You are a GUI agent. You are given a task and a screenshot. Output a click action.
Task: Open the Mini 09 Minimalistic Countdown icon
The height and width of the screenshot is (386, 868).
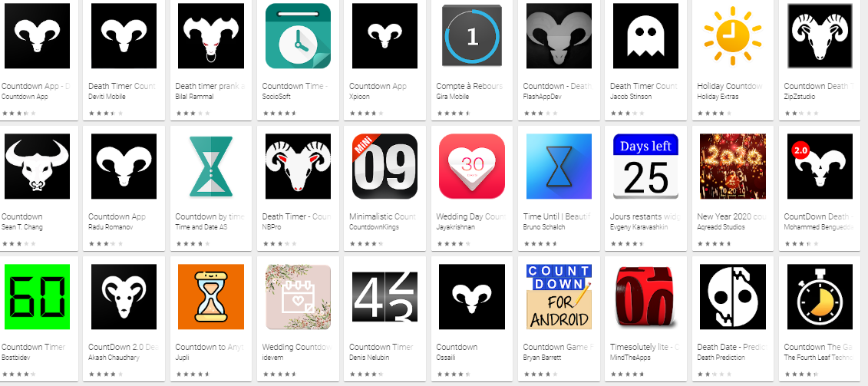click(x=384, y=166)
